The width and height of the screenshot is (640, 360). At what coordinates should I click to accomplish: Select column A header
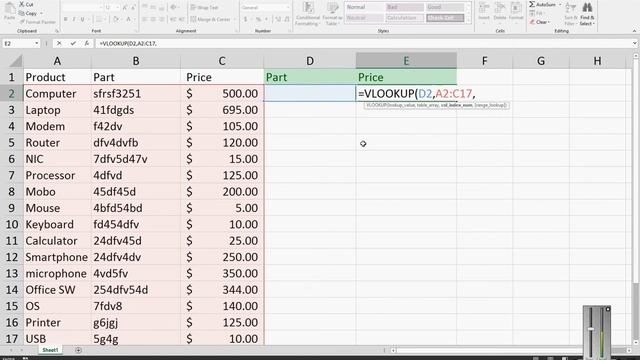[x=57, y=61]
